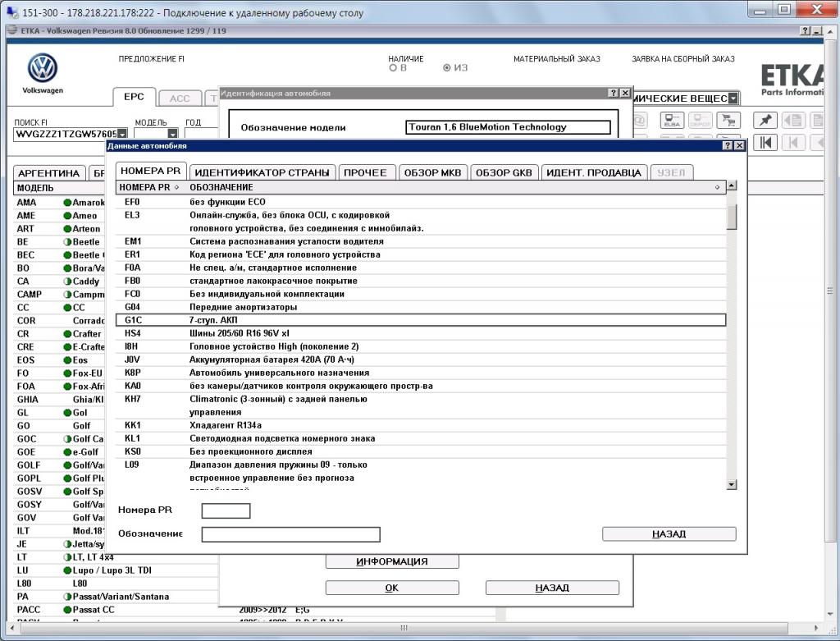Click the greyed icon right of ELBA
840x641 pixels.
coord(701,121)
